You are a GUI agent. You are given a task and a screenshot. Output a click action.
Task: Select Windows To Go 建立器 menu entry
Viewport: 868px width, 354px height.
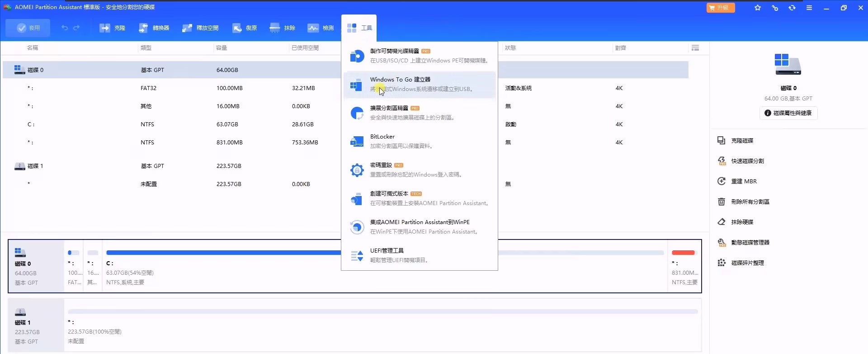pyautogui.click(x=420, y=84)
